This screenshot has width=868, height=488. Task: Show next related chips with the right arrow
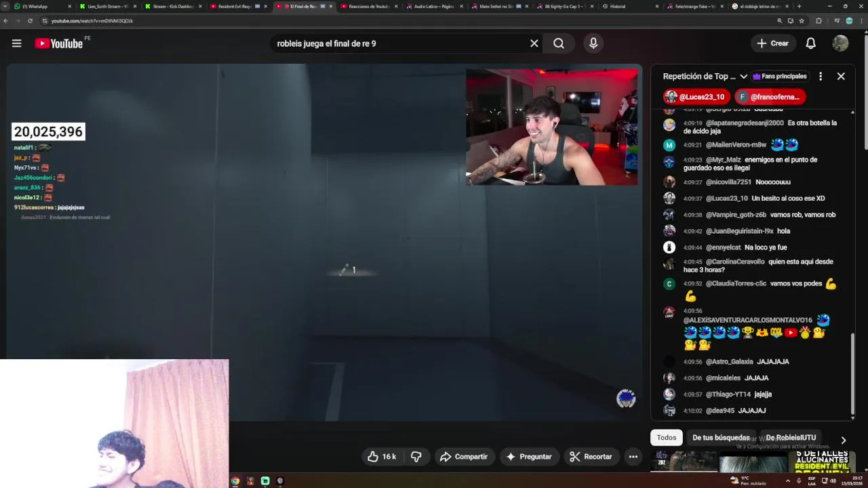(843, 440)
